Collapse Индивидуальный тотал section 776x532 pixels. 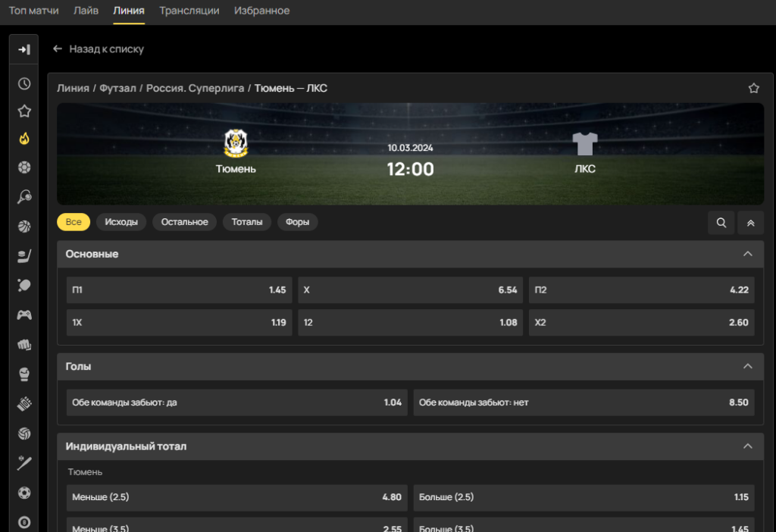coord(747,446)
